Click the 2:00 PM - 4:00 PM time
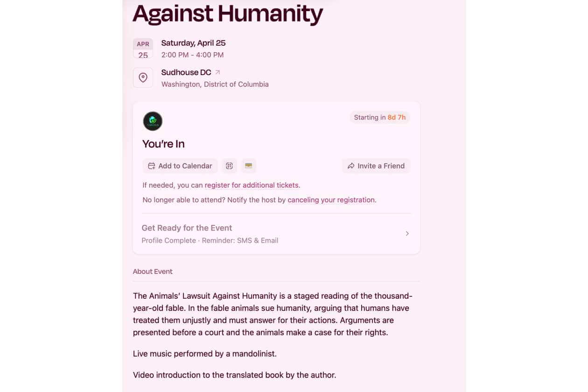 [192, 55]
